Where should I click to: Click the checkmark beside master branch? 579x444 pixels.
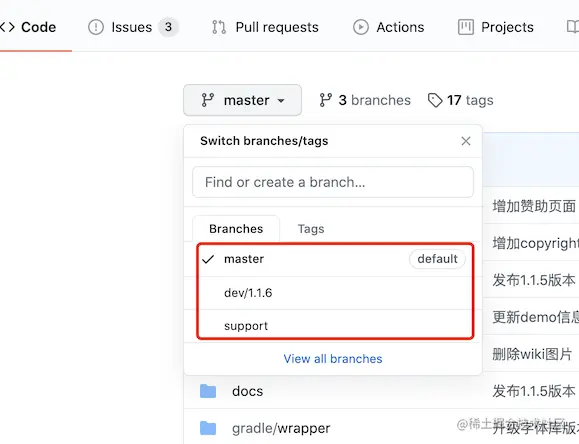[208, 259]
